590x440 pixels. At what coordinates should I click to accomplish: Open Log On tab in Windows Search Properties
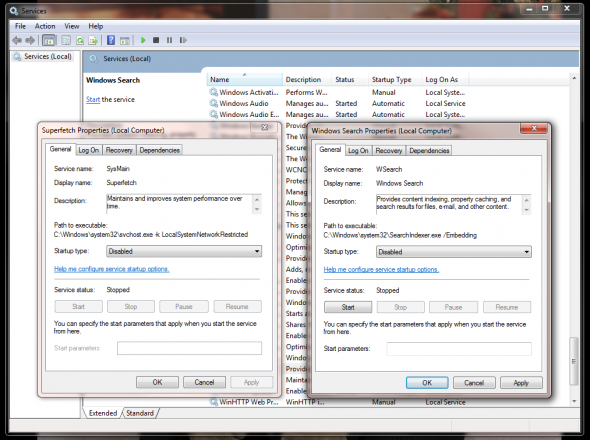pyautogui.click(x=358, y=151)
